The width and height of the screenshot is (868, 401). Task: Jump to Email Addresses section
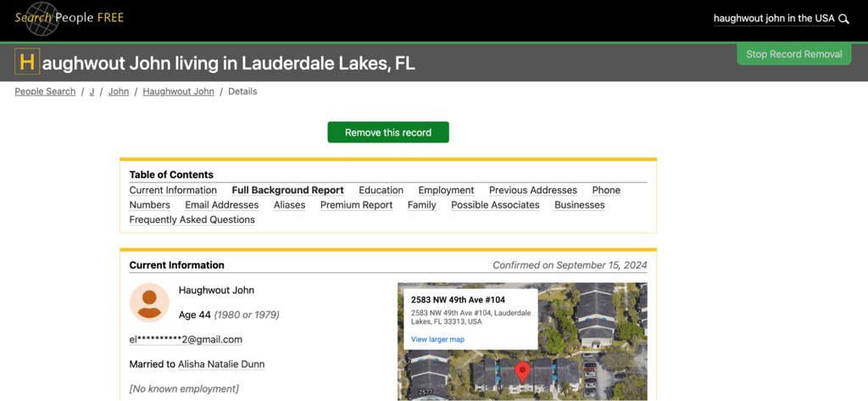click(222, 205)
